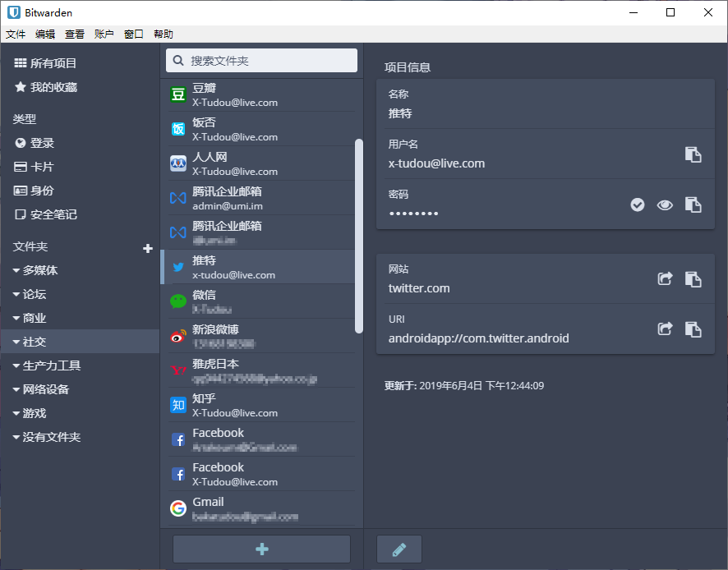Copy the password field value

(693, 205)
